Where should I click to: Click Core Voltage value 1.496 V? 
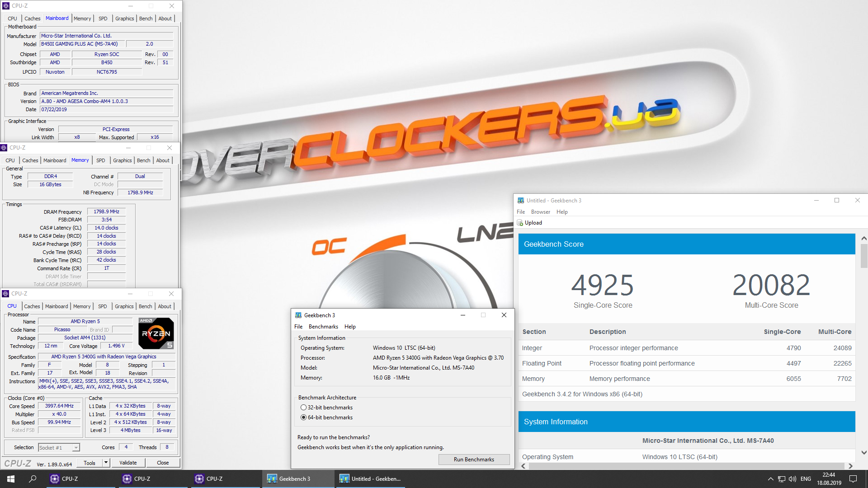click(x=116, y=346)
